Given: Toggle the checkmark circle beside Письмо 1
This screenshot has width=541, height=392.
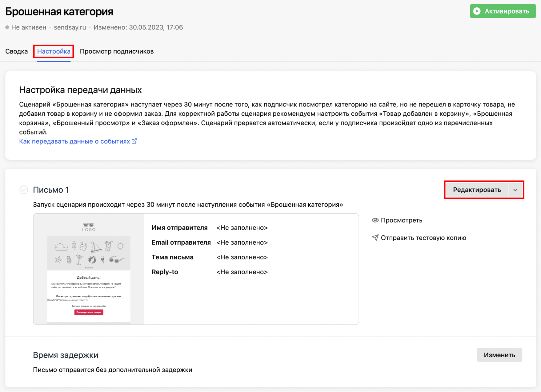Looking at the screenshot, I should point(24,190).
